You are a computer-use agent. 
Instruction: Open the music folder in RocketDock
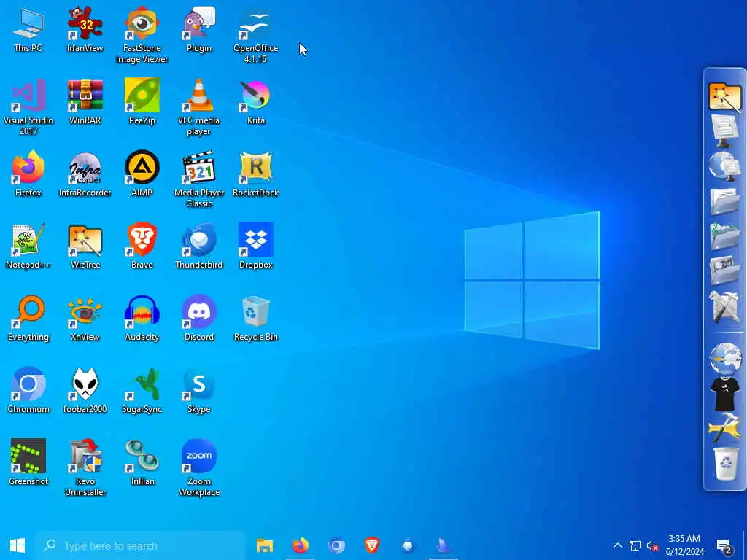[724, 236]
